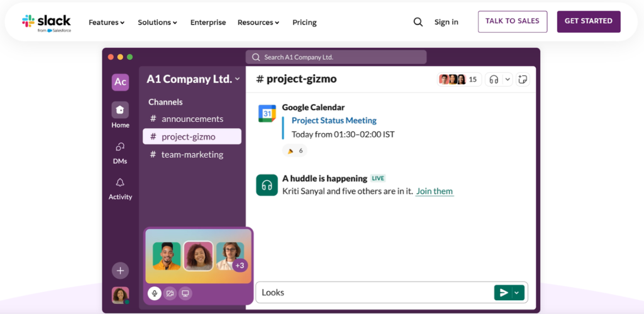This screenshot has width=644, height=314.
Task: Go to the Enterprise page
Action: (x=208, y=23)
